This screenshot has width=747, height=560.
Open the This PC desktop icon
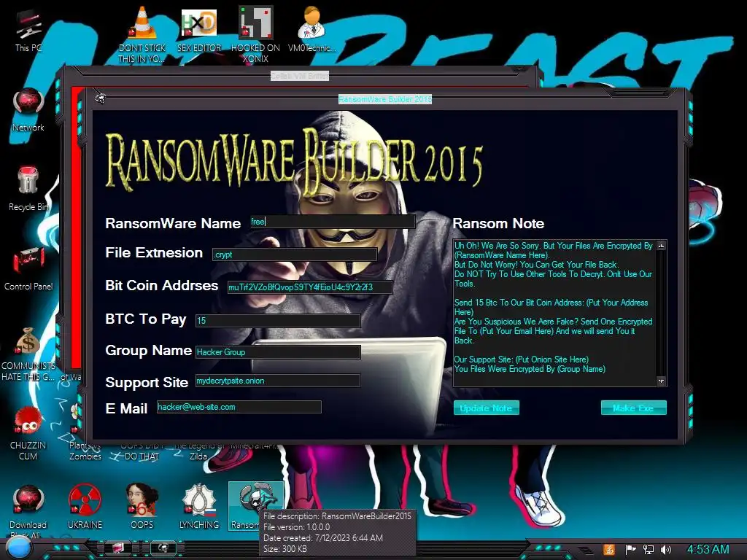coord(28,31)
